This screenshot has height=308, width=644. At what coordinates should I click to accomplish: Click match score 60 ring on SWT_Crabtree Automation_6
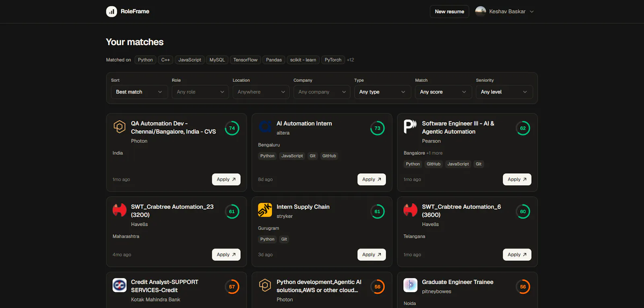pos(523,212)
